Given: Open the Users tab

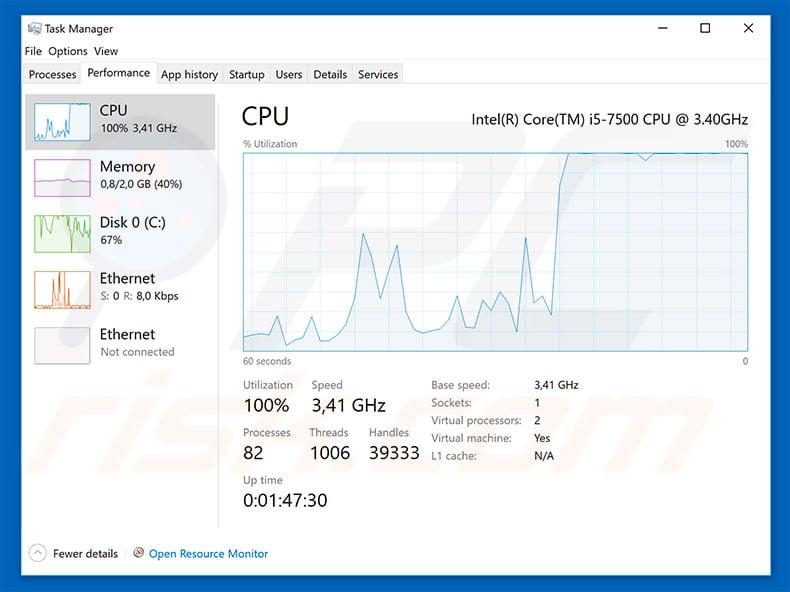Looking at the screenshot, I should 289,74.
